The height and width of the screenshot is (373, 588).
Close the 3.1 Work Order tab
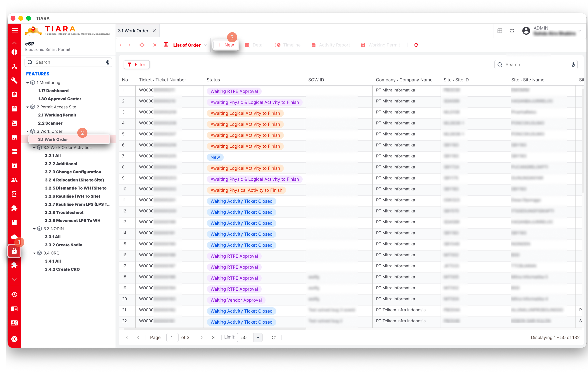(154, 31)
